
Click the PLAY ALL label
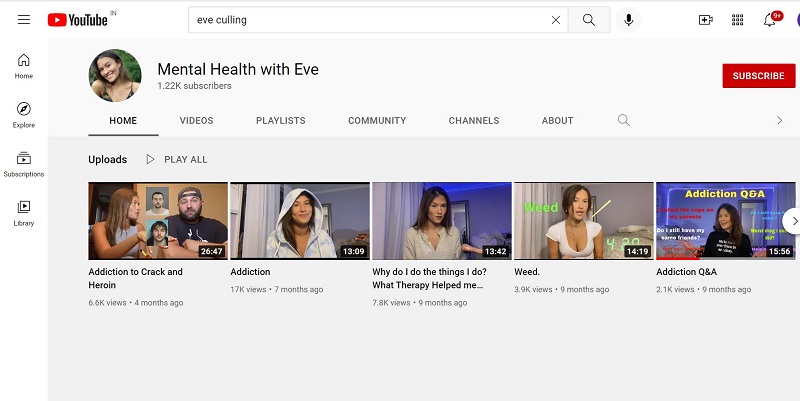coord(186,160)
